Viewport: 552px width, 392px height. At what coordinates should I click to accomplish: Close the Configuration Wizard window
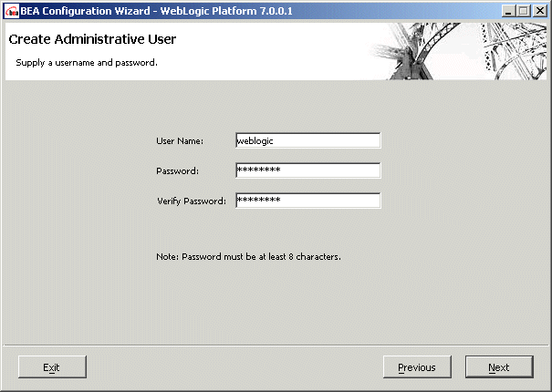(x=539, y=11)
